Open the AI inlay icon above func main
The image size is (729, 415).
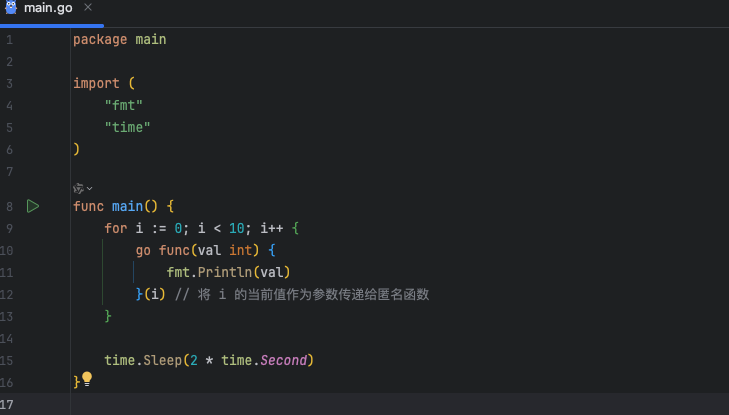(x=78, y=188)
